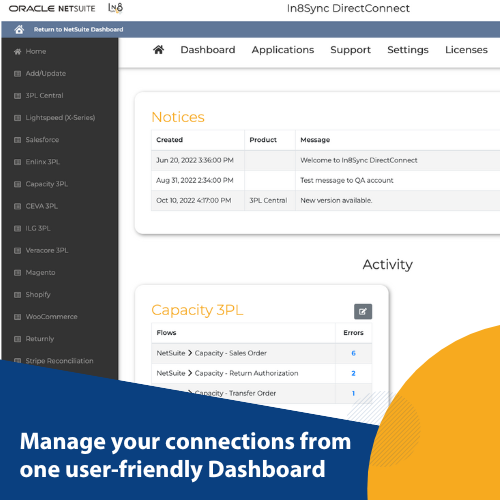This screenshot has height=500, width=500.
Task: Click the Veracore 3PL sidebar icon
Action: (x=17, y=251)
